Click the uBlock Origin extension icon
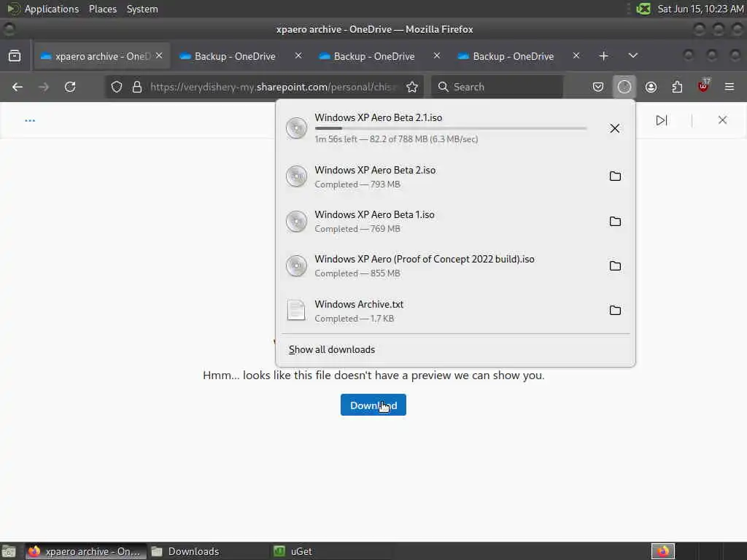Viewport: 747px width, 560px height. (703, 86)
